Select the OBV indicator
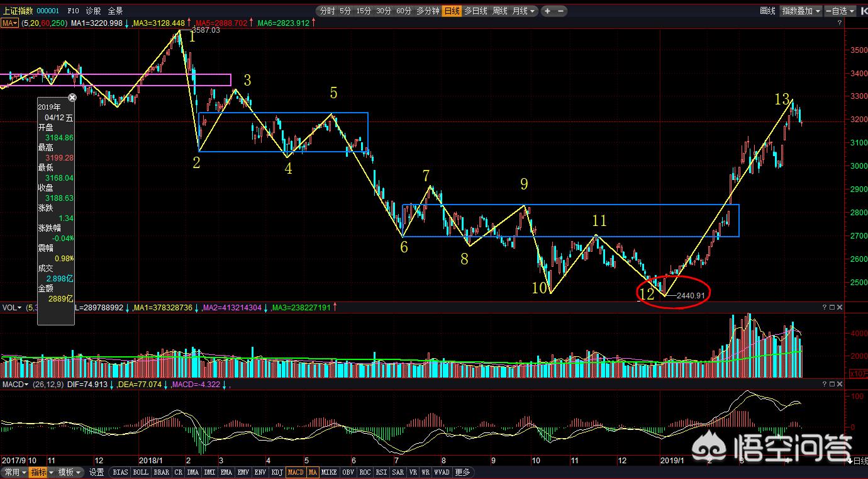 point(348,472)
